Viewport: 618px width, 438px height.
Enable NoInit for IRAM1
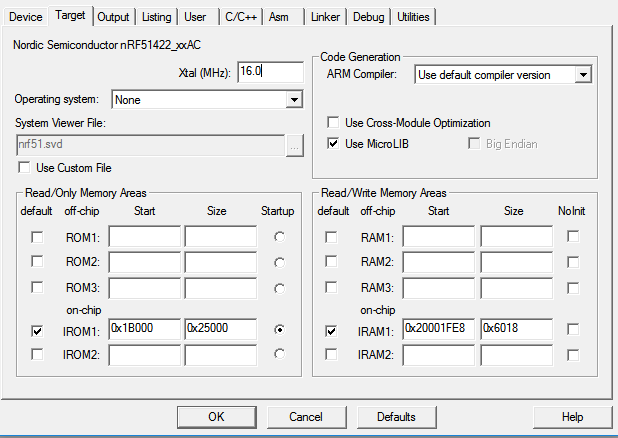[573, 329]
